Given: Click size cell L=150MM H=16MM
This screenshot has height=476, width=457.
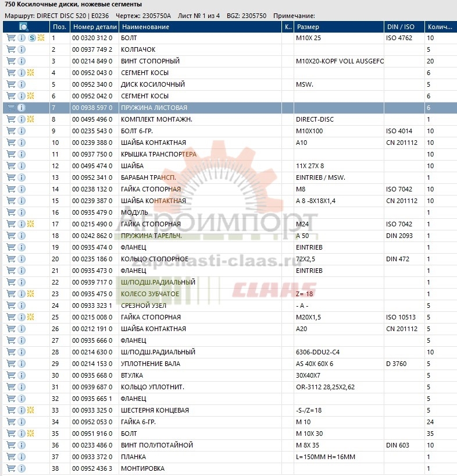Looking at the screenshot, I should click(x=326, y=457).
